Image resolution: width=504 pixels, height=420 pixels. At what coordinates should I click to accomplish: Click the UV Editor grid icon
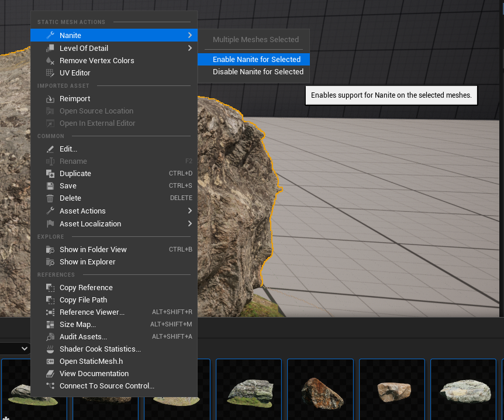pos(50,73)
